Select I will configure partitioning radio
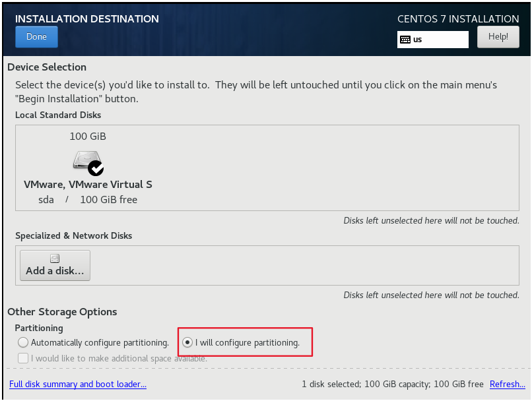Screen dimensions: 532x401 [x=187, y=342]
